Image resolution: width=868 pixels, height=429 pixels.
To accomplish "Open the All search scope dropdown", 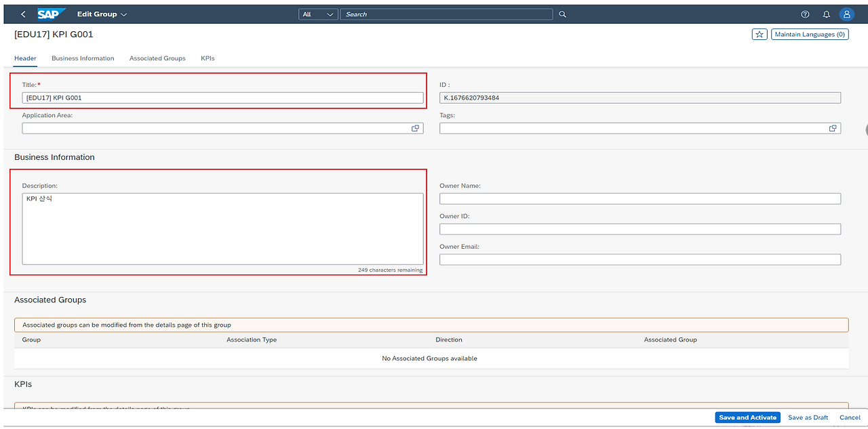I will pyautogui.click(x=317, y=14).
